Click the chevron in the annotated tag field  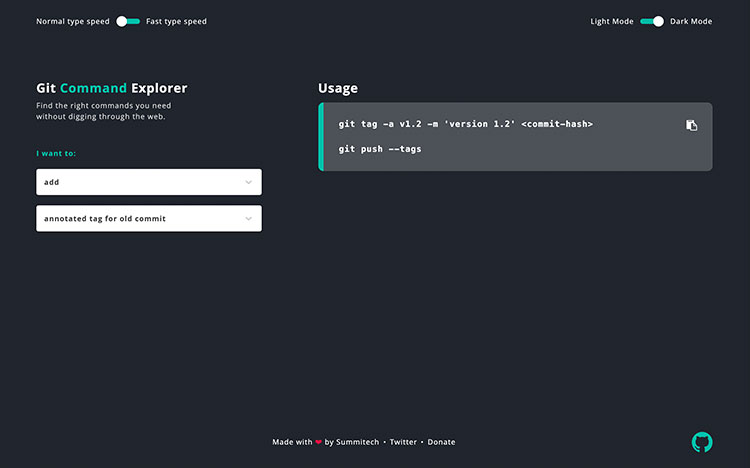click(248, 218)
